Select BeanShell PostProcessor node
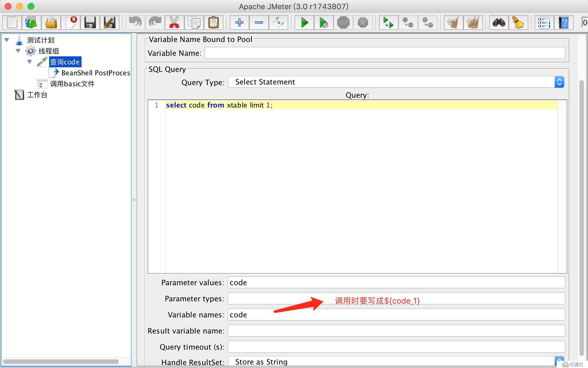Viewport: 588px width, 368px height. click(96, 73)
